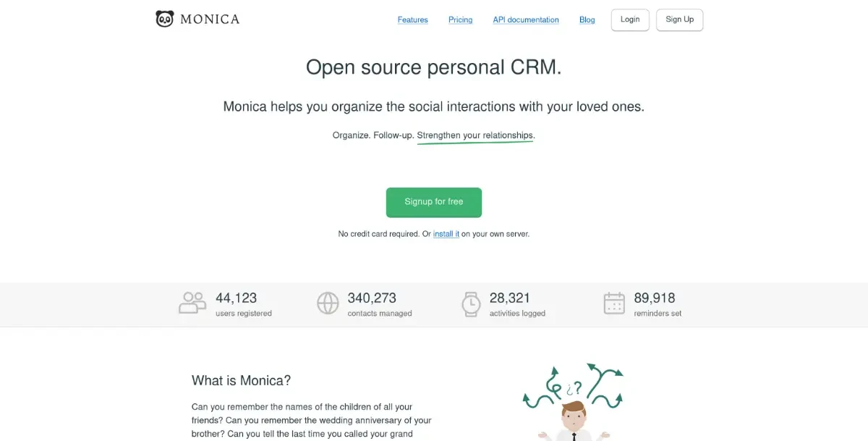
Task: Visit the Blog page
Action: [x=587, y=20]
